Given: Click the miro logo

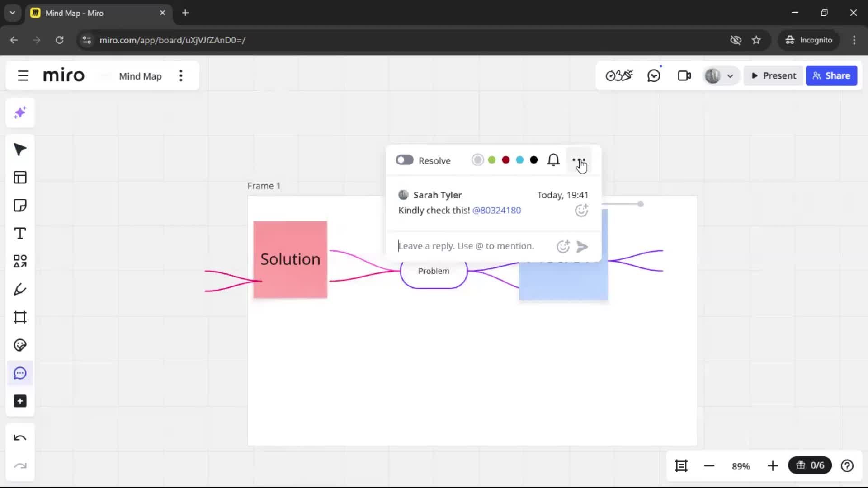Looking at the screenshot, I should tap(64, 75).
